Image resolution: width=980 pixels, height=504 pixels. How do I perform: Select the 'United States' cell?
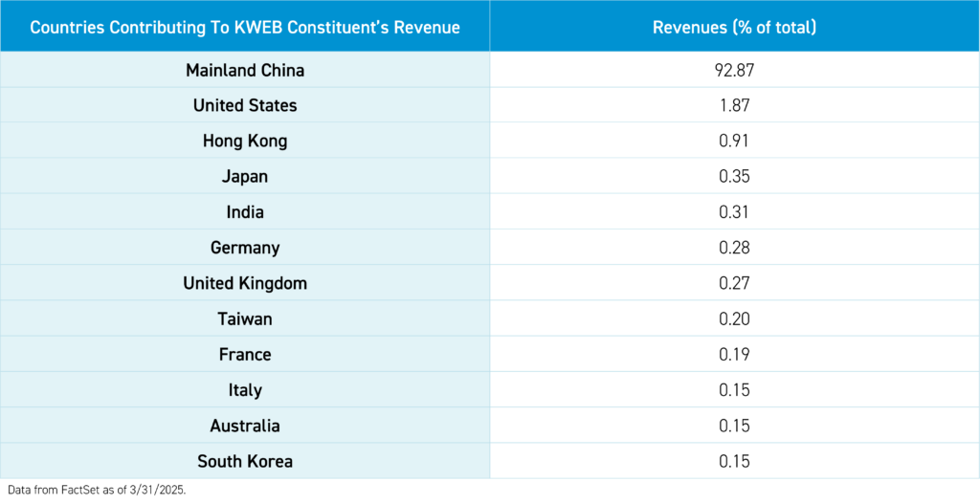(x=245, y=105)
